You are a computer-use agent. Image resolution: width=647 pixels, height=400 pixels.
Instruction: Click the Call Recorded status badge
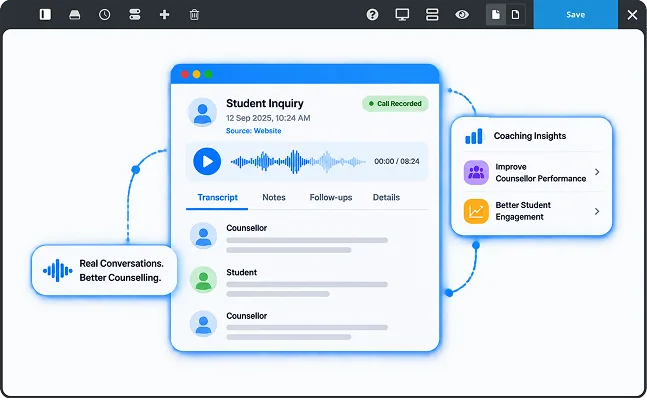[x=395, y=104]
